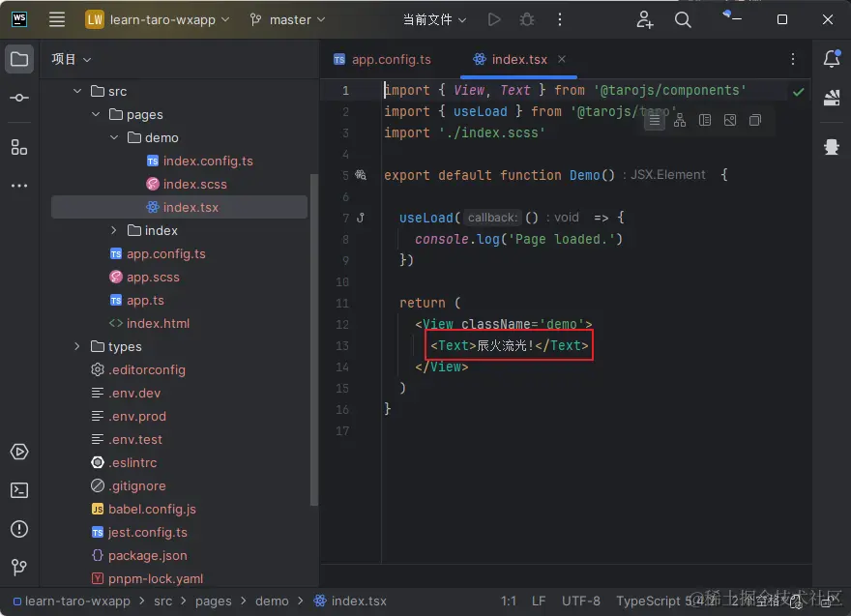Open the 项目 view dropdown
This screenshot has height=616, width=851.
[72, 59]
